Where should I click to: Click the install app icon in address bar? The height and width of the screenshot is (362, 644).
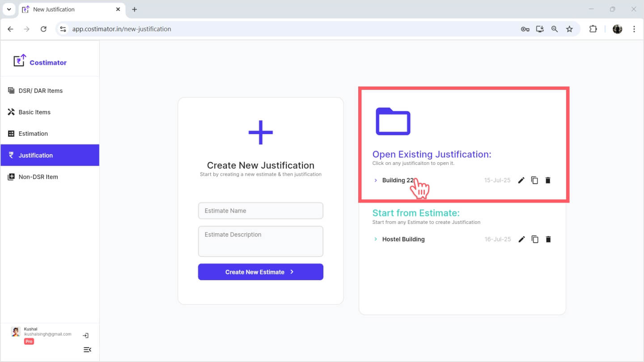click(x=540, y=29)
